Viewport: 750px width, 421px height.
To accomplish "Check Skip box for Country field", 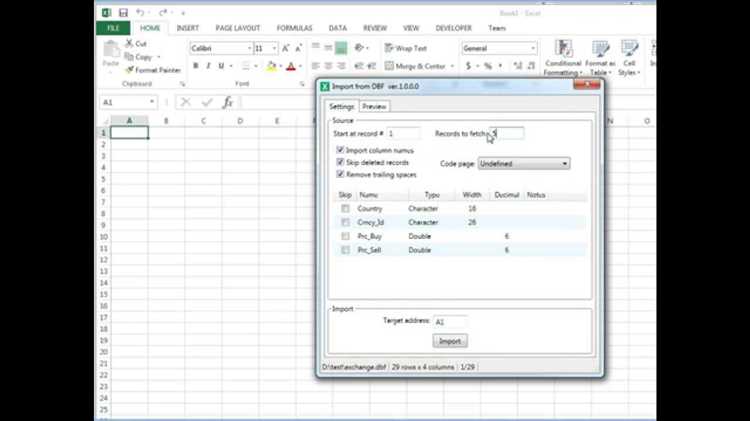I will tap(345, 209).
